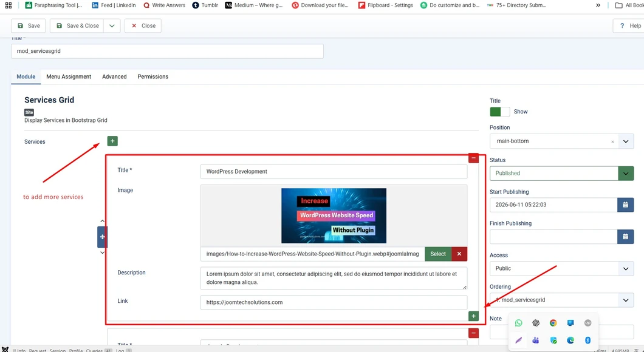
Task: Open the Access Public dropdown
Action: [561, 268]
